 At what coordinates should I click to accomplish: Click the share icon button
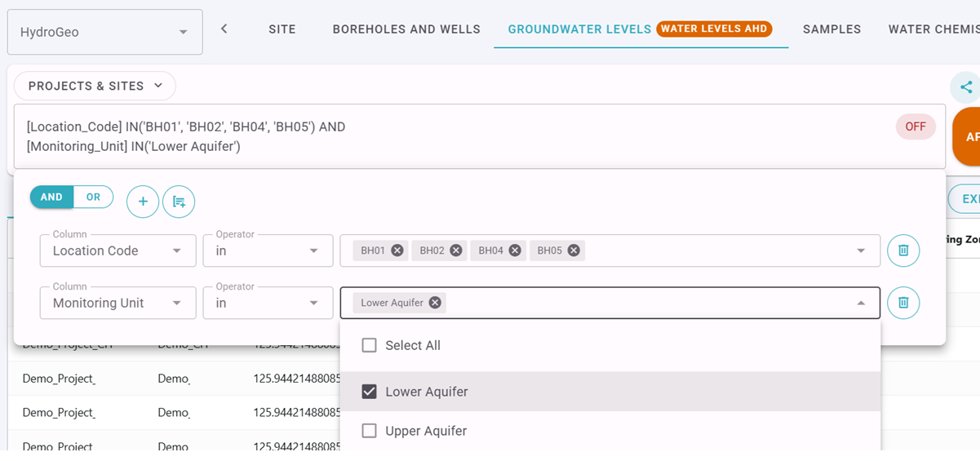coord(966,87)
